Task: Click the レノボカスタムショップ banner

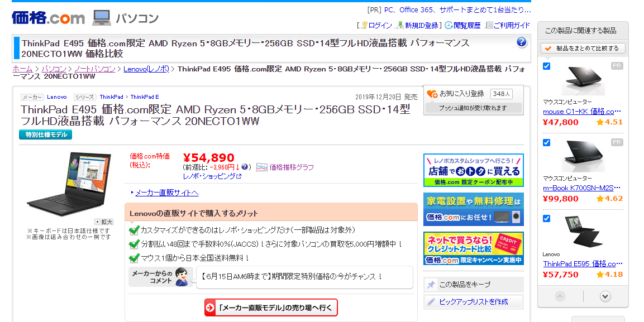Action: pos(474,170)
